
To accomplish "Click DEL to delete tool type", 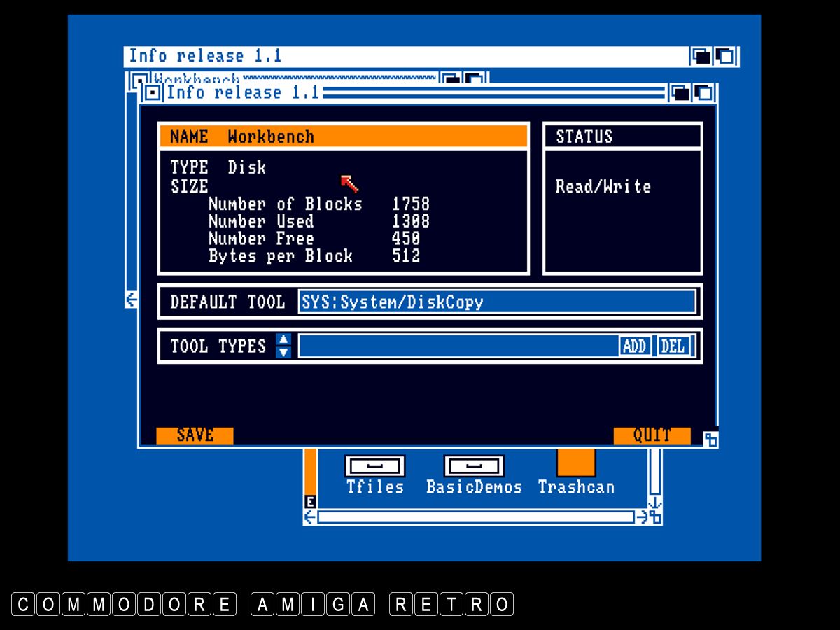I will (x=673, y=346).
